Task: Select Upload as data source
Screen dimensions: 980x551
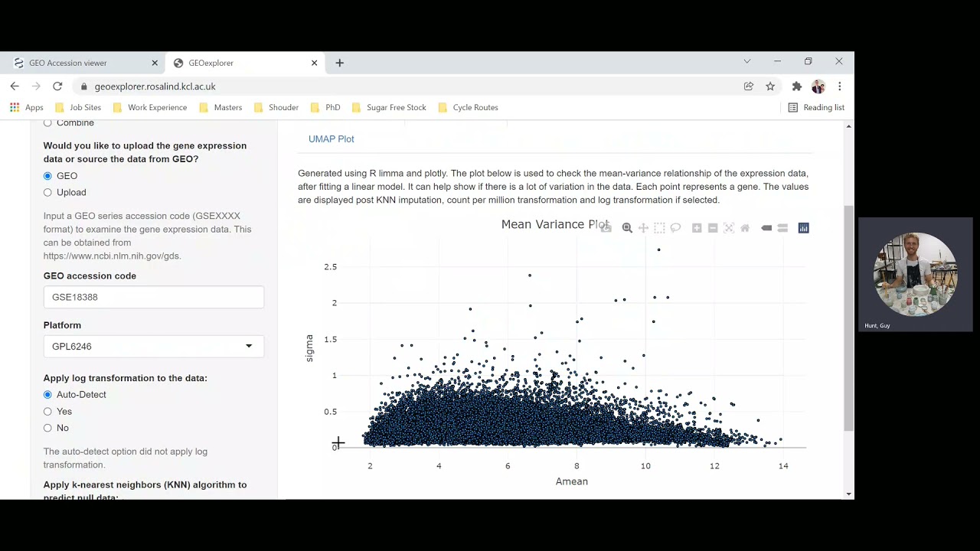Action: (47, 193)
